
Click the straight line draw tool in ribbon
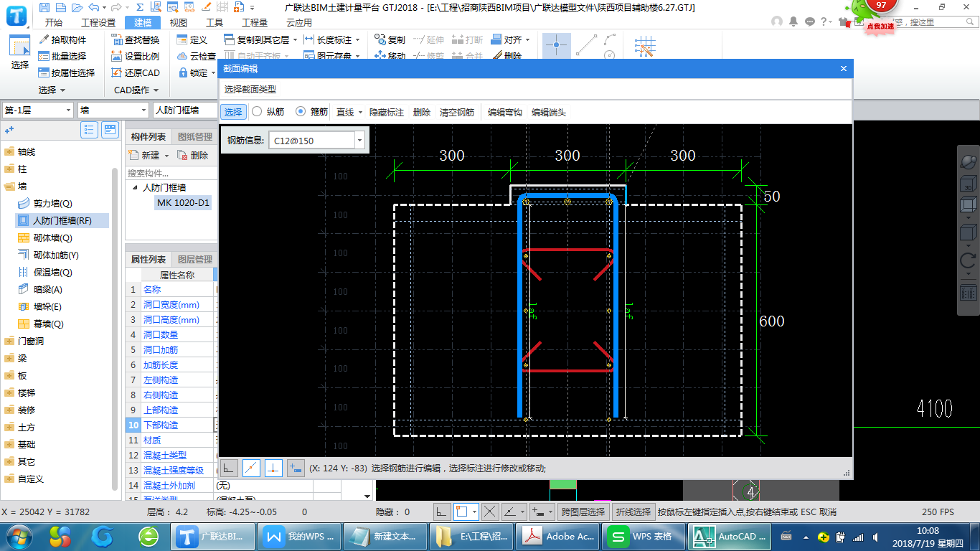(x=585, y=45)
